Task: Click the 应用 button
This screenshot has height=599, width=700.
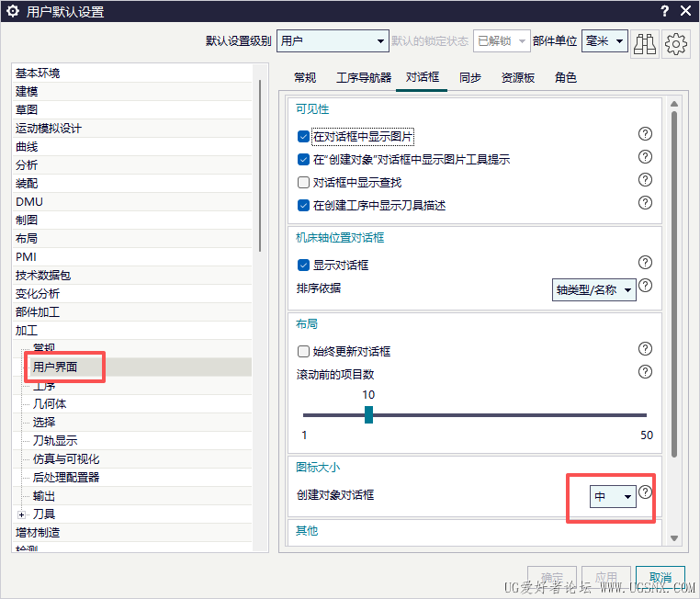Action: 605,577
